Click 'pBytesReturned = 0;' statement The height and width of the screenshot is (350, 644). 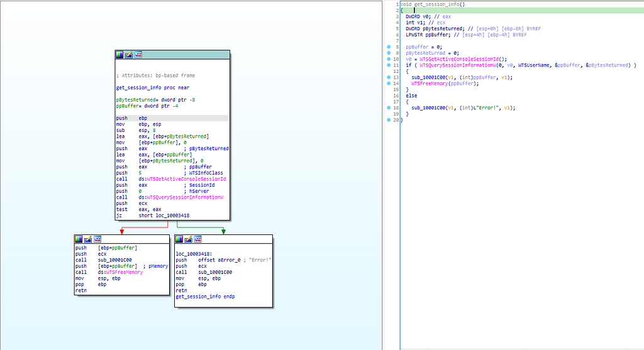click(433, 53)
